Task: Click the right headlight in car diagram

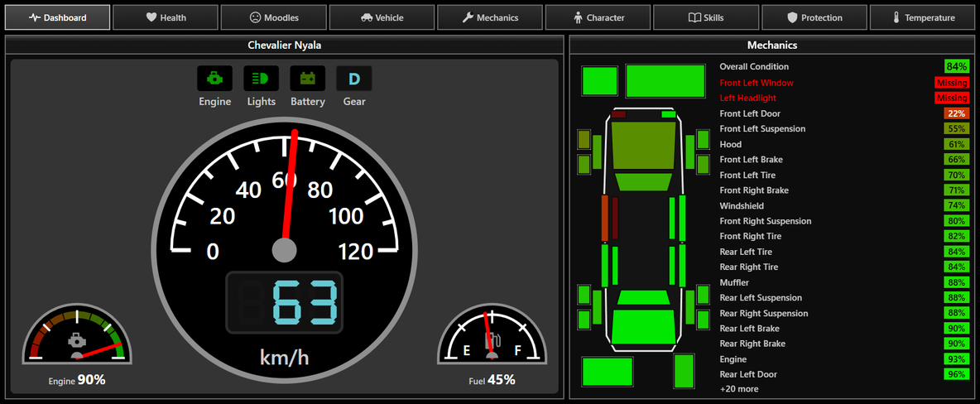Action: click(x=668, y=113)
